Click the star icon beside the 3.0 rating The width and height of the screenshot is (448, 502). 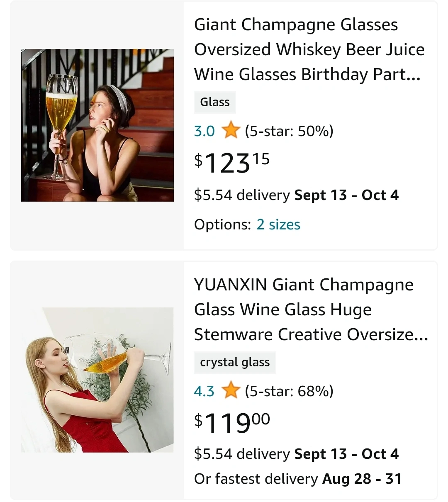pyautogui.click(x=231, y=131)
